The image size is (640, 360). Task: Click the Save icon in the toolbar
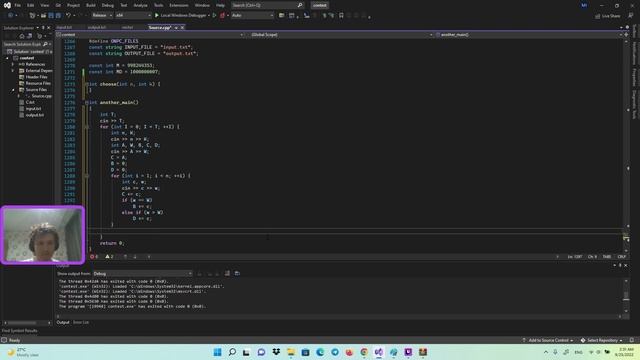(51, 16)
